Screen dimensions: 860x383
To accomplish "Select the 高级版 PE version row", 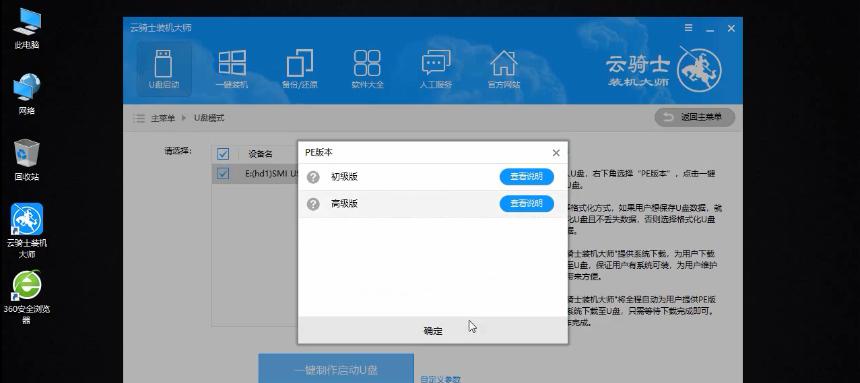I will 433,204.
